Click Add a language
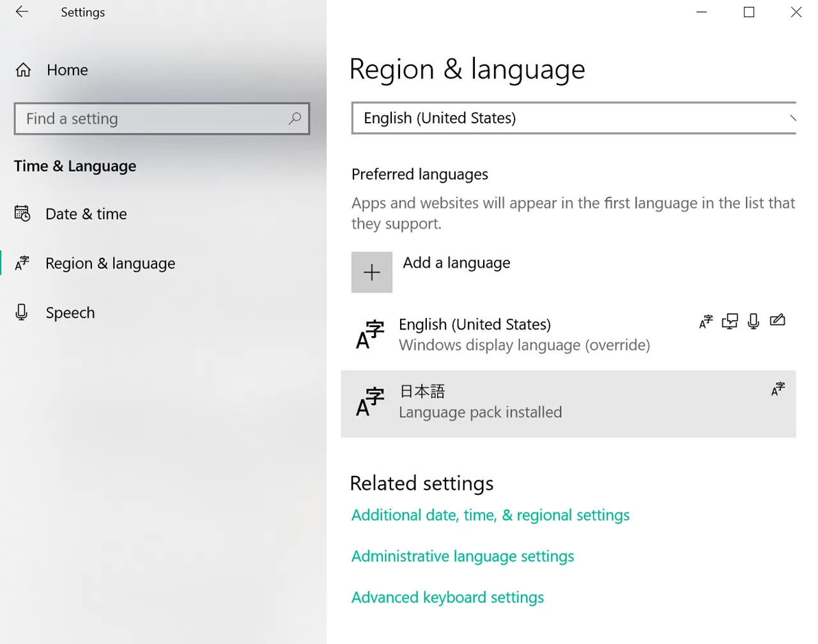Viewport: 818px width, 644px height. [x=456, y=263]
